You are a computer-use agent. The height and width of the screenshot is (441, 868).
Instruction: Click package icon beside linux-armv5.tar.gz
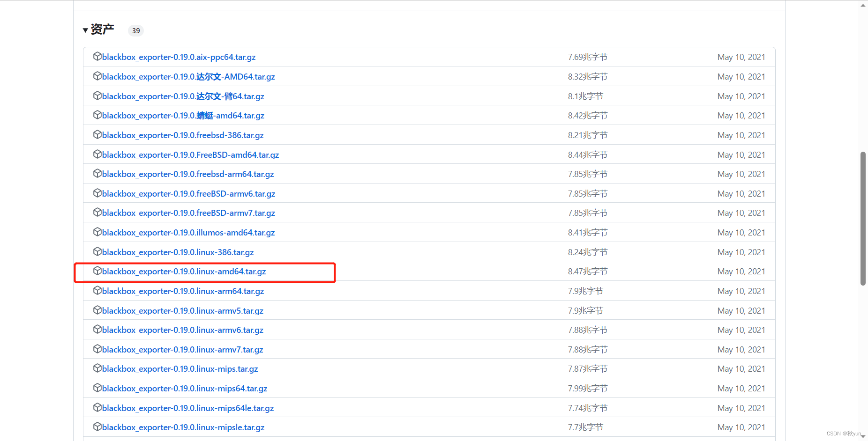[x=97, y=310]
